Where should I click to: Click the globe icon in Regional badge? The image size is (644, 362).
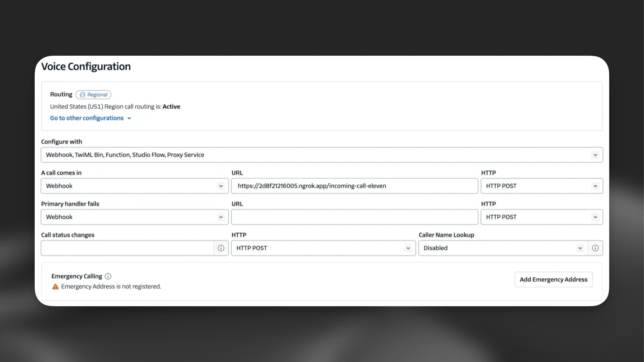[82, 95]
